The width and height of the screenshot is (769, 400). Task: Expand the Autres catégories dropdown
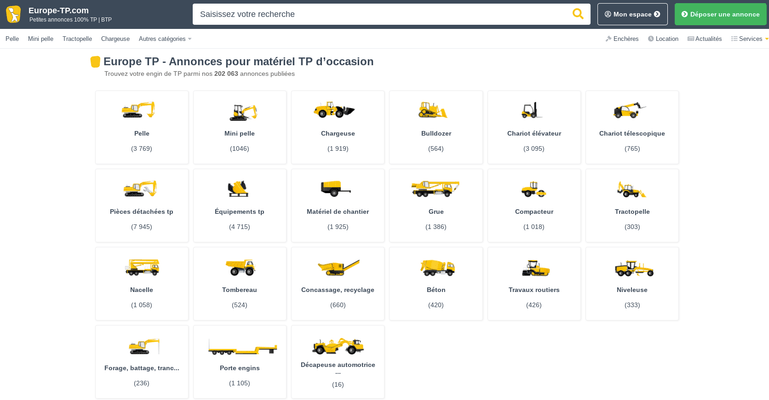point(165,39)
